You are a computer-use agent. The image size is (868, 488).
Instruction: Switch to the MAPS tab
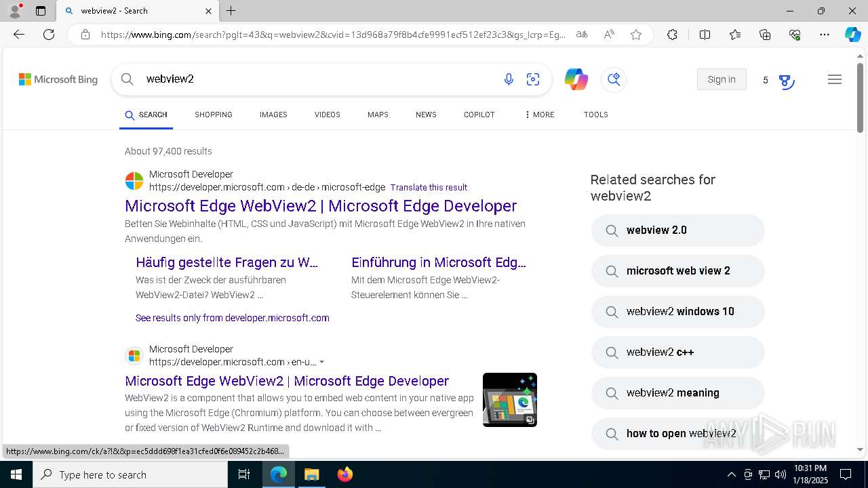pos(378,115)
